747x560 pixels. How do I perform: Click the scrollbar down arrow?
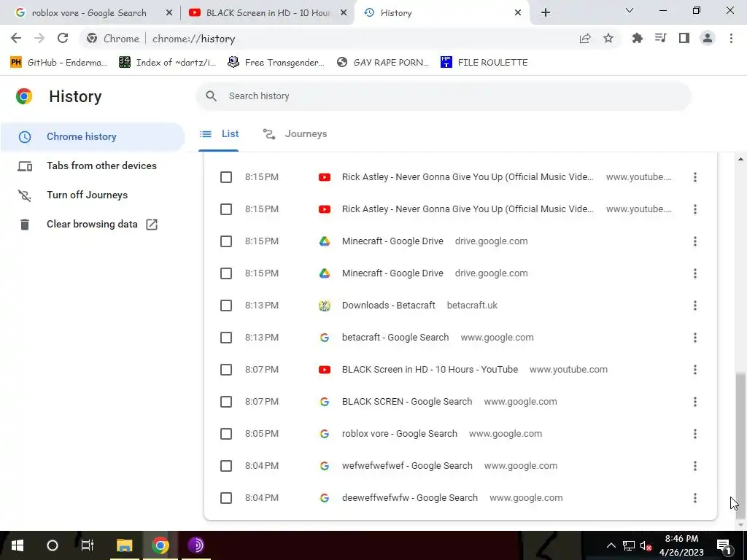pos(740,525)
